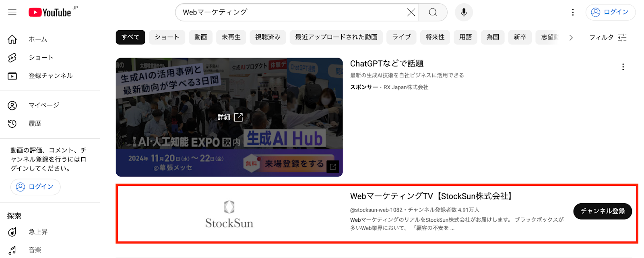Open 登録チャンネル in sidebar
Image resolution: width=644 pixels, height=258 pixels.
click(x=50, y=76)
